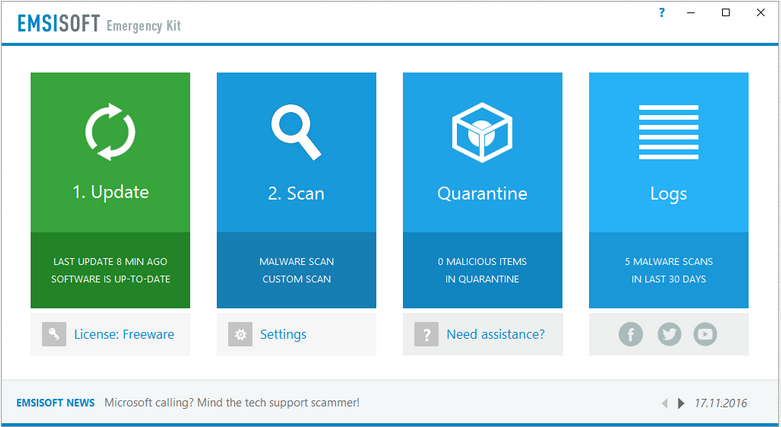Click the '2. Scan' tile label

point(296,193)
